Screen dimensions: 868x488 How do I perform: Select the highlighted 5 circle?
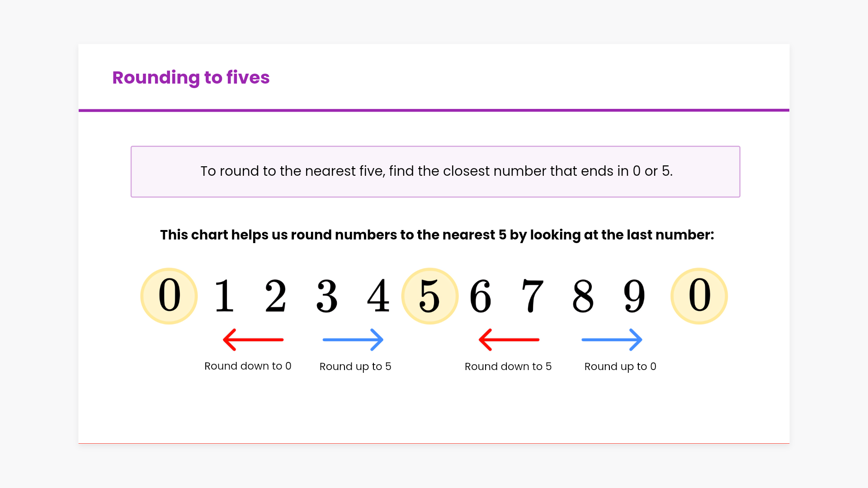[x=430, y=296]
